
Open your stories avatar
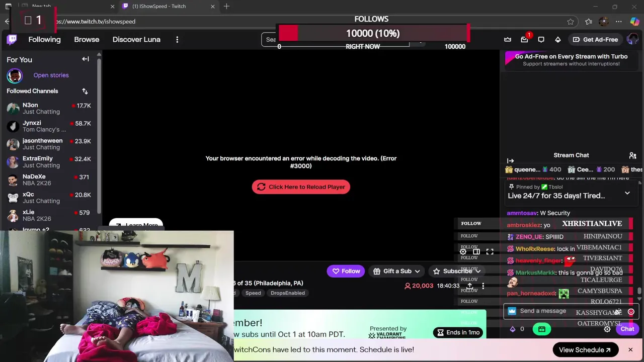click(15, 75)
